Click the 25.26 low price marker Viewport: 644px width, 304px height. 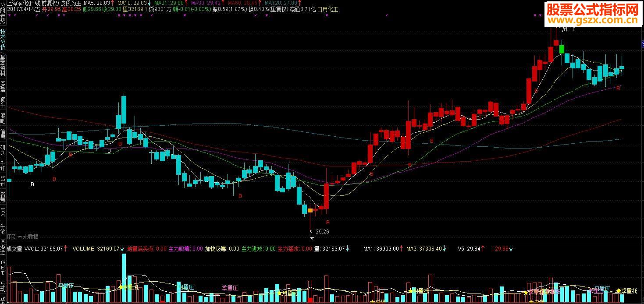319,231
